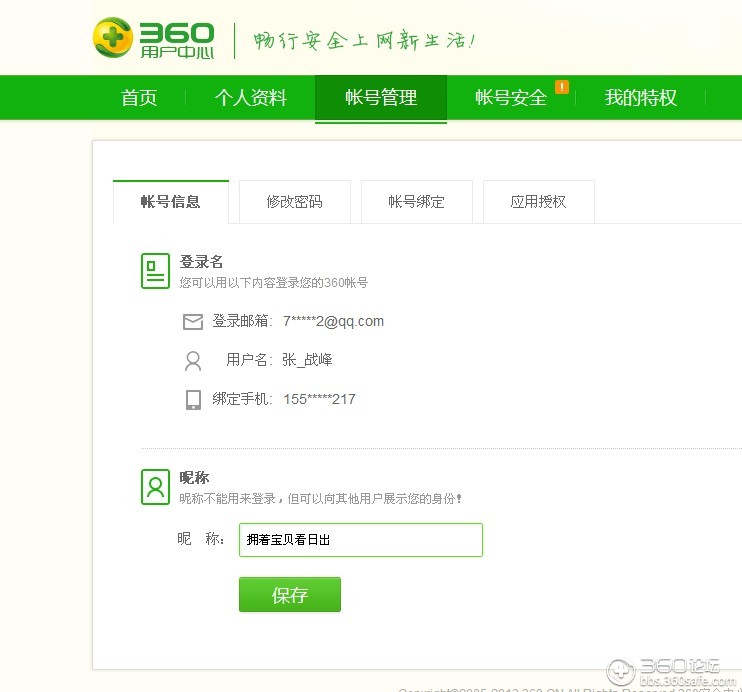Viewport: 742px width, 692px height.
Task: Switch to the 帐号信息 tab
Action: (x=171, y=202)
